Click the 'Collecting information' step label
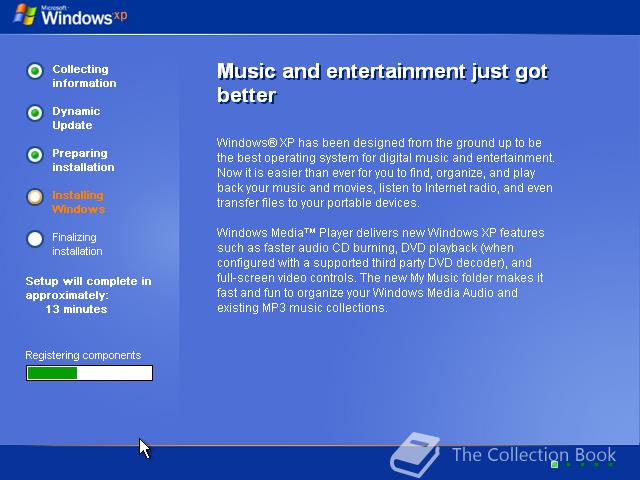 (84, 76)
